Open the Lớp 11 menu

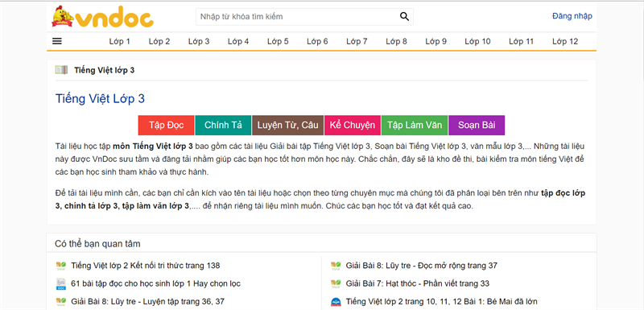coord(521,41)
